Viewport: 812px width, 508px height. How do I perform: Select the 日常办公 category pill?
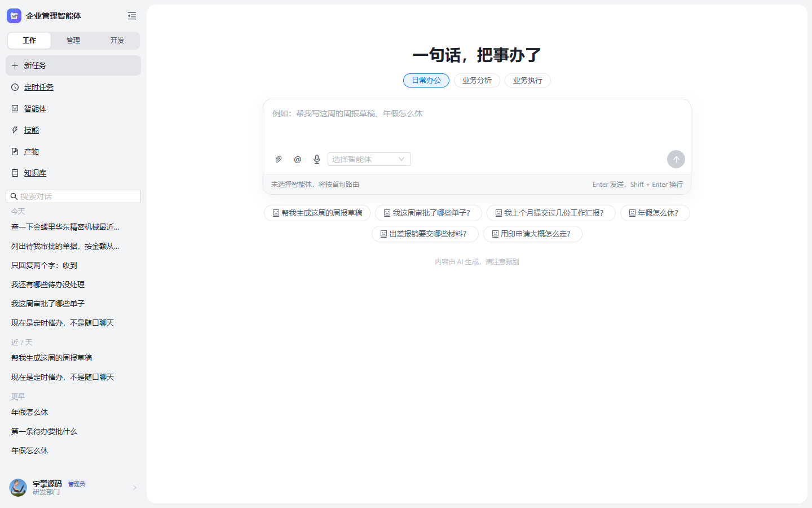click(x=426, y=80)
